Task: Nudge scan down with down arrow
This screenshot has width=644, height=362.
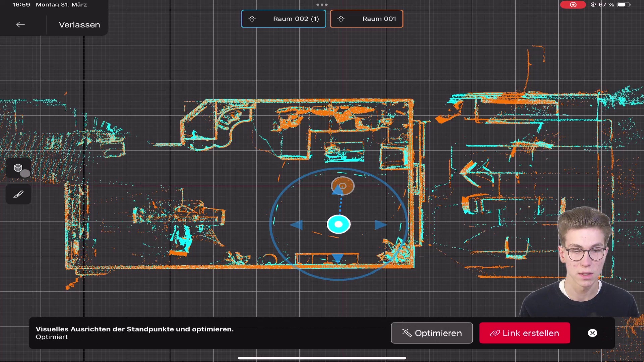Action: tap(338, 258)
